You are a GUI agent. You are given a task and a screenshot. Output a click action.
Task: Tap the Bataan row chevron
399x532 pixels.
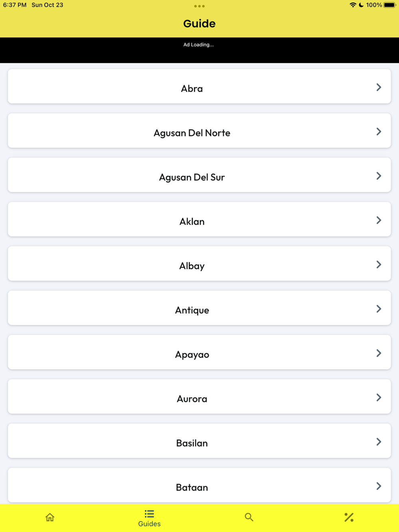coord(379,486)
